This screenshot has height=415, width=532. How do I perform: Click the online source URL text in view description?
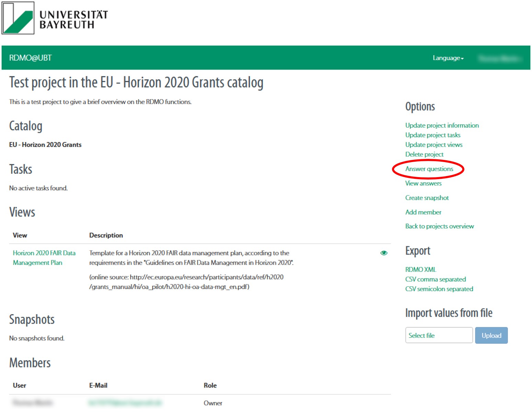(x=186, y=282)
